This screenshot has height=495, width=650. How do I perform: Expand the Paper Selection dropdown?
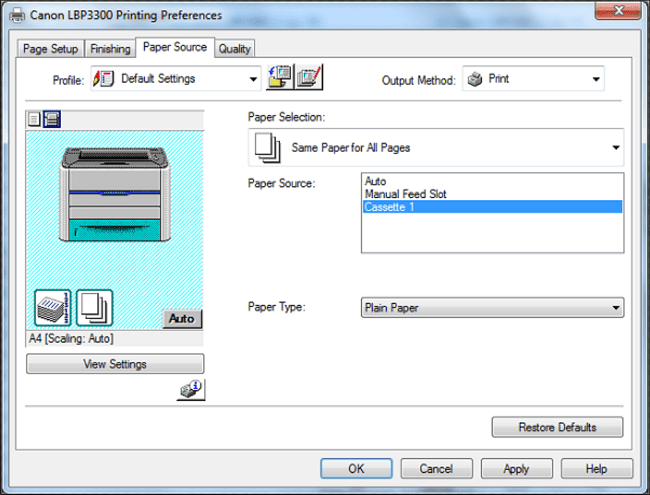[x=436, y=148]
